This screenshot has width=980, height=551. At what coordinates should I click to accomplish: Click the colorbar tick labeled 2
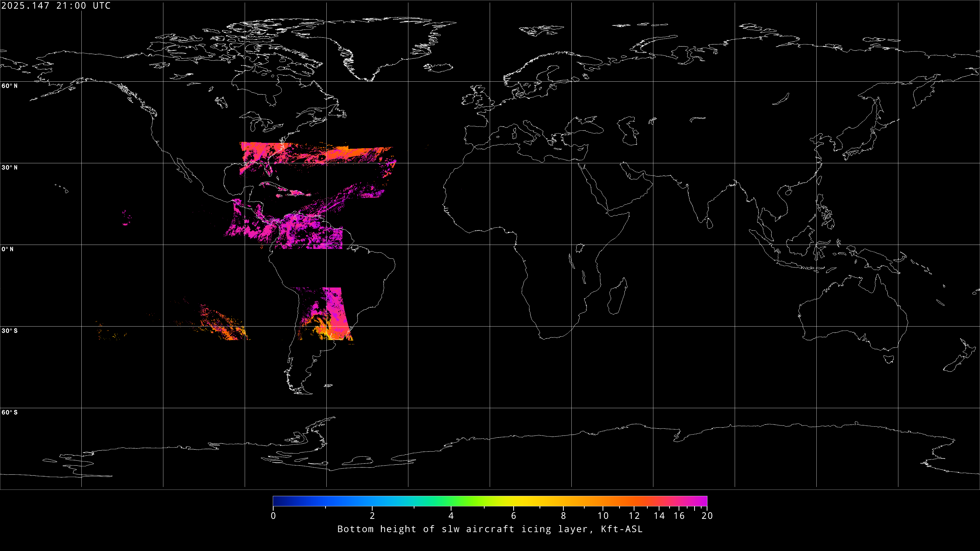coord(372,516)
